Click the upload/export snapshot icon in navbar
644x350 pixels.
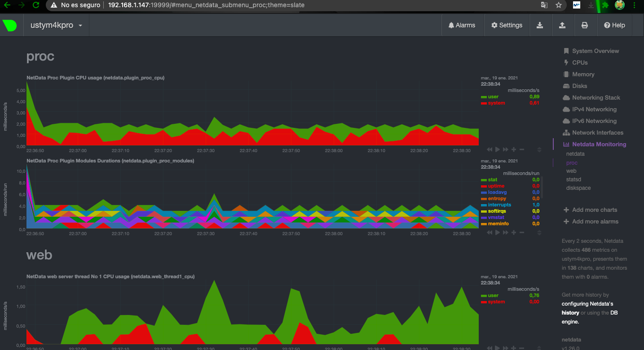pyautogui.click(x=562, y=26)
